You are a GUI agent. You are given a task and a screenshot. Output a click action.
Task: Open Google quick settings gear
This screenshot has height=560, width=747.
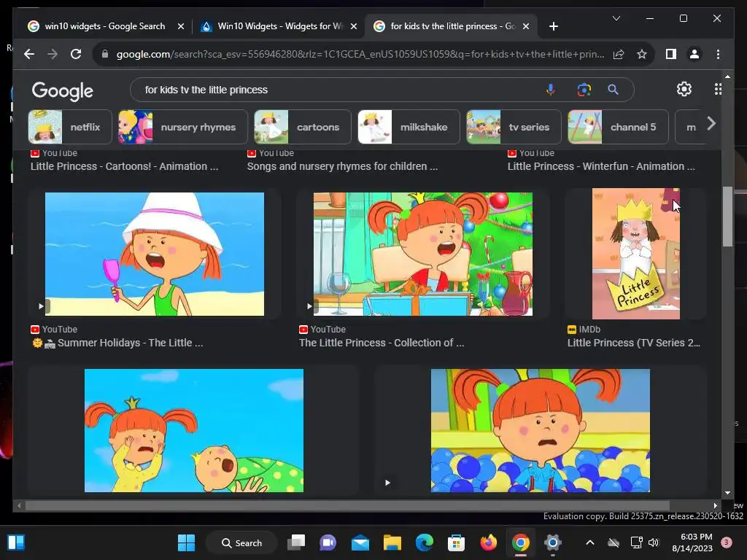[684, 89]
